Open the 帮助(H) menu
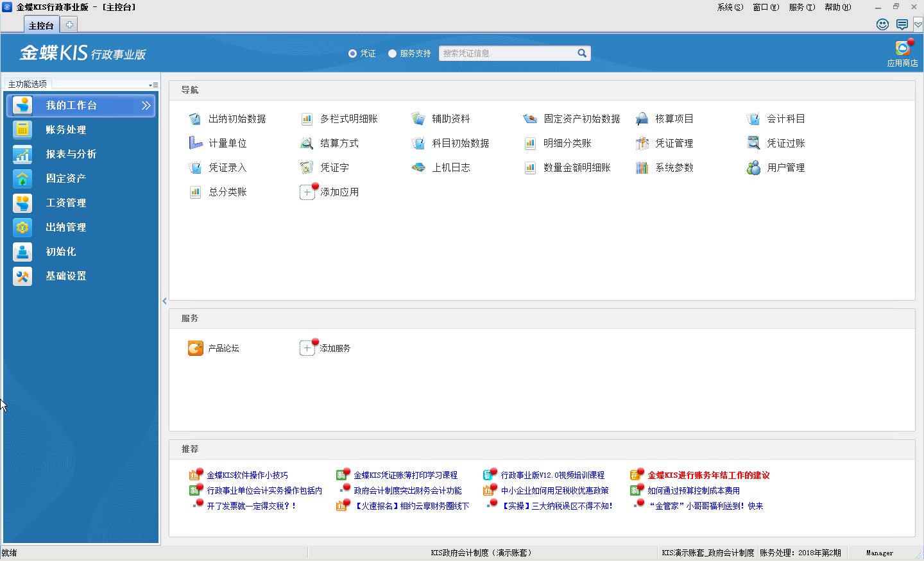This screenshot has height=561, width=924. 838,7
